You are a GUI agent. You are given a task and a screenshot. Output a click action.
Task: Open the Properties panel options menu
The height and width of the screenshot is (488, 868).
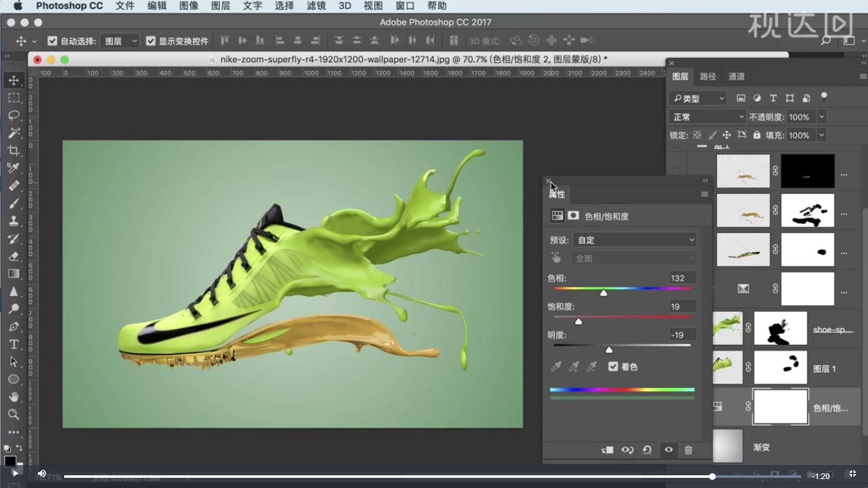click(x=705, y=194)
